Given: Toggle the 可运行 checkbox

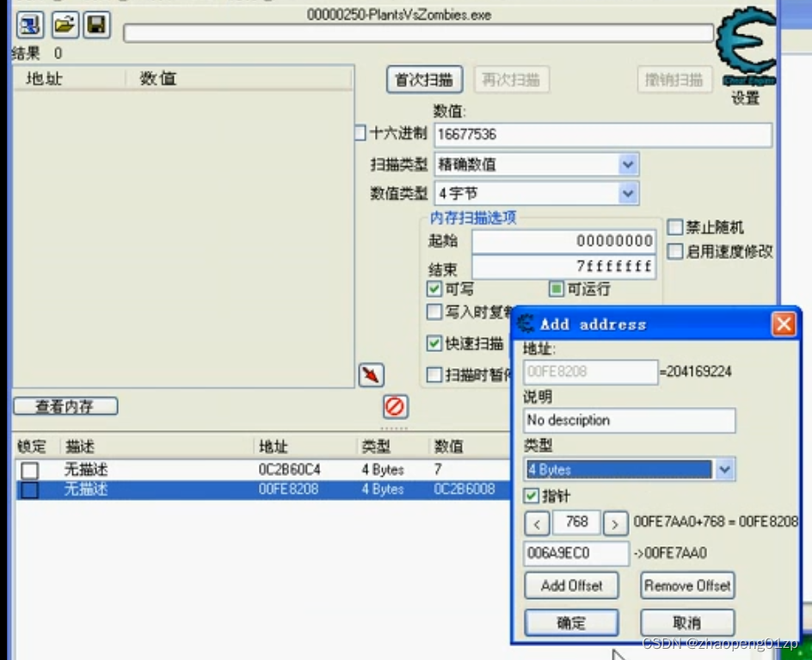Looking at the screenshot, I should pyautogui.click(x=557, y=288).
